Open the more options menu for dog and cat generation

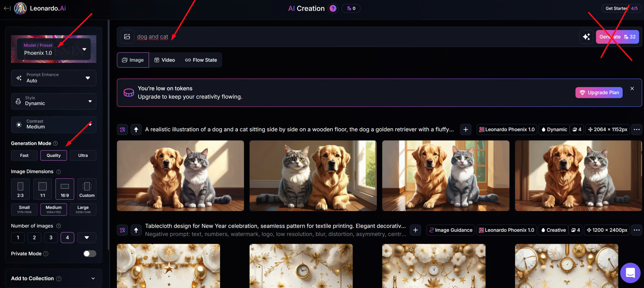pos(637,129)
